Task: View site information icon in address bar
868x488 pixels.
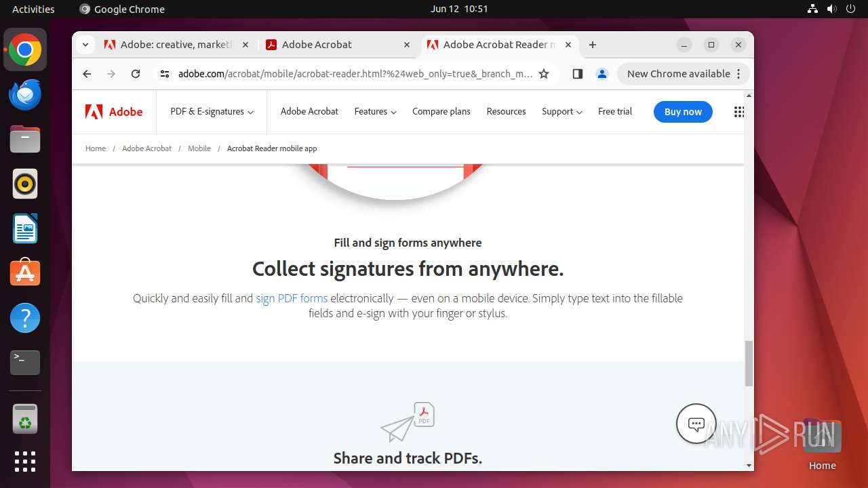Action: click(165, 74)
